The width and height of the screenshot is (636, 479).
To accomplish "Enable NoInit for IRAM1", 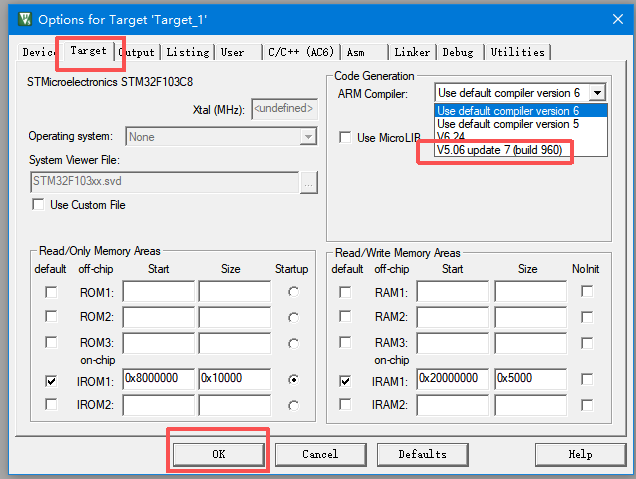I will (587, 379).
